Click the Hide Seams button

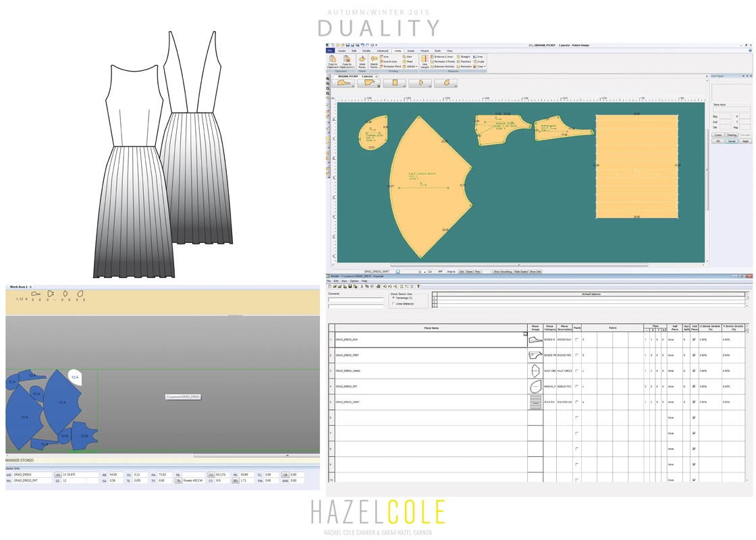click(x=520, y=271)
